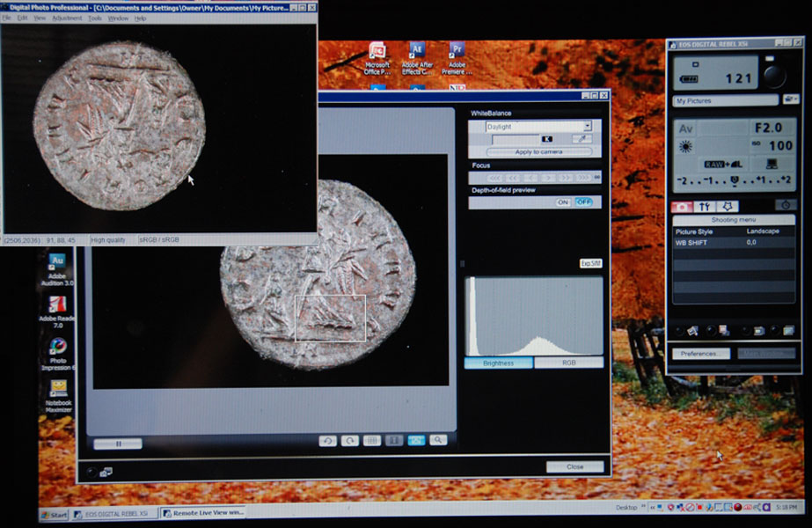This screenshot has width=812, height=528.
Task: Open the magnifier zoom view
Action: 438,440
